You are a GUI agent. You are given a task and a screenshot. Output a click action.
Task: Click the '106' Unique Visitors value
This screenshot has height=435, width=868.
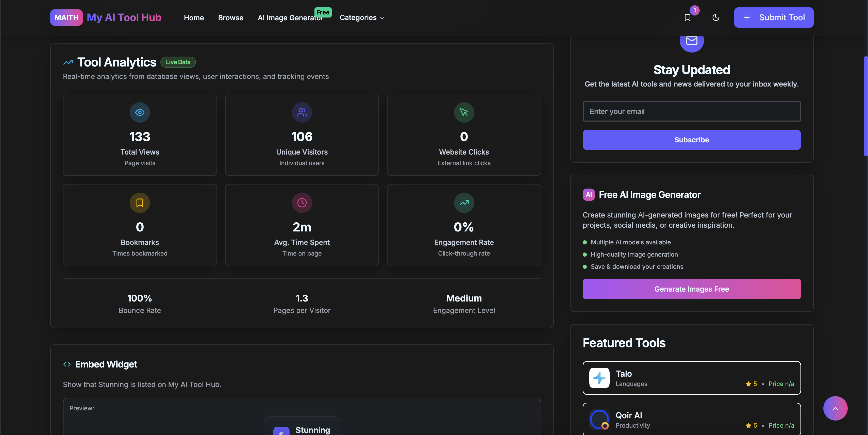point(302,137)
